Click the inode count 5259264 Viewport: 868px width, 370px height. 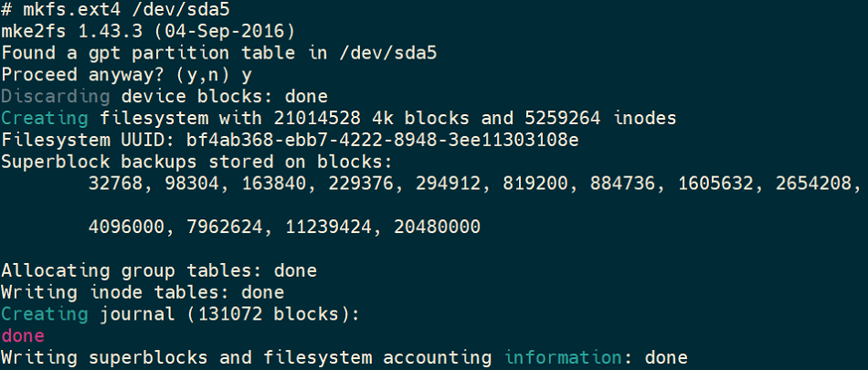tap(560, 119)
